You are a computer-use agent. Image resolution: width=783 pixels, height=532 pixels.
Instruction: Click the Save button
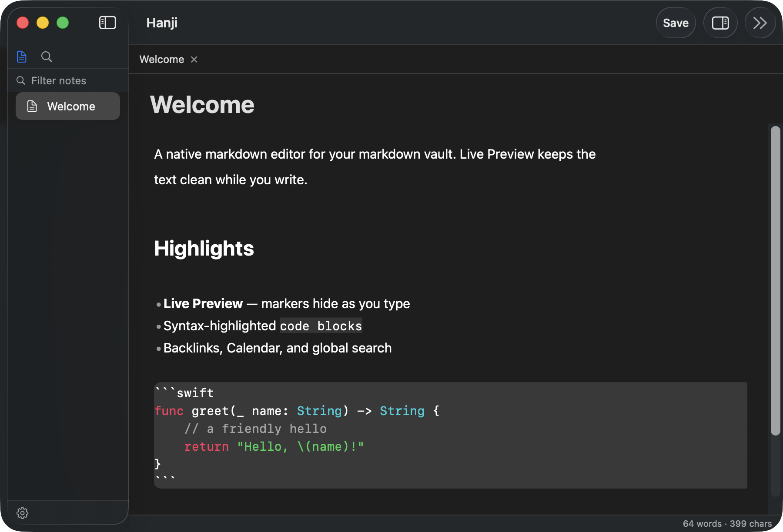[676, 23]
